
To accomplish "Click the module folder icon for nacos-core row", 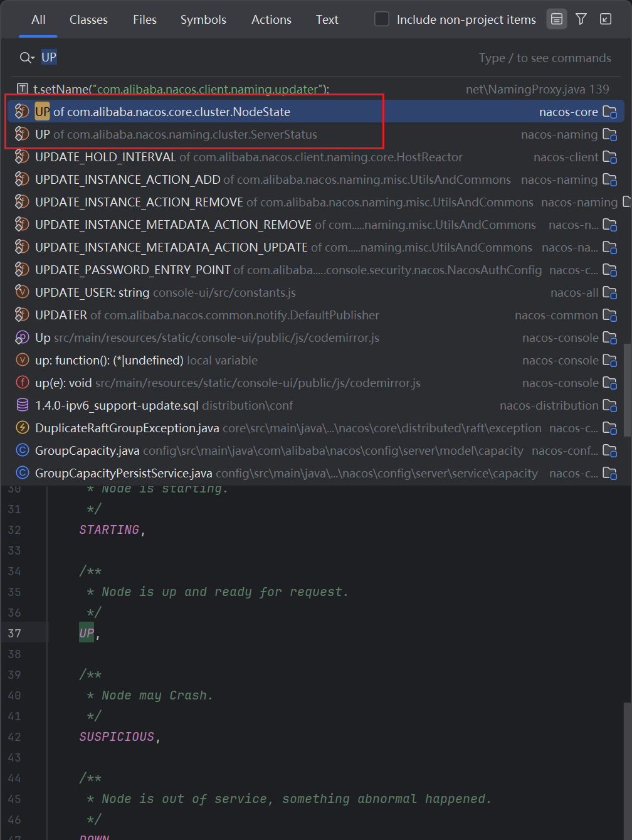I will coord(609,112).
